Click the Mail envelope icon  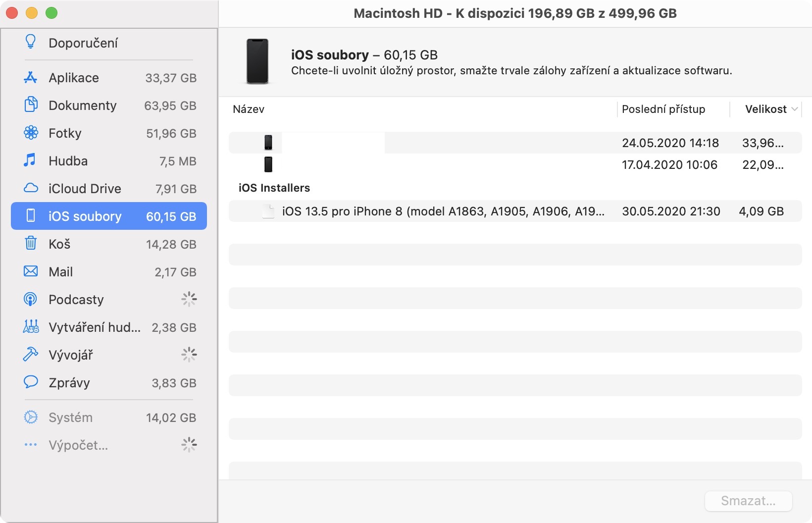pyautogui.click(x=31, y=271)
